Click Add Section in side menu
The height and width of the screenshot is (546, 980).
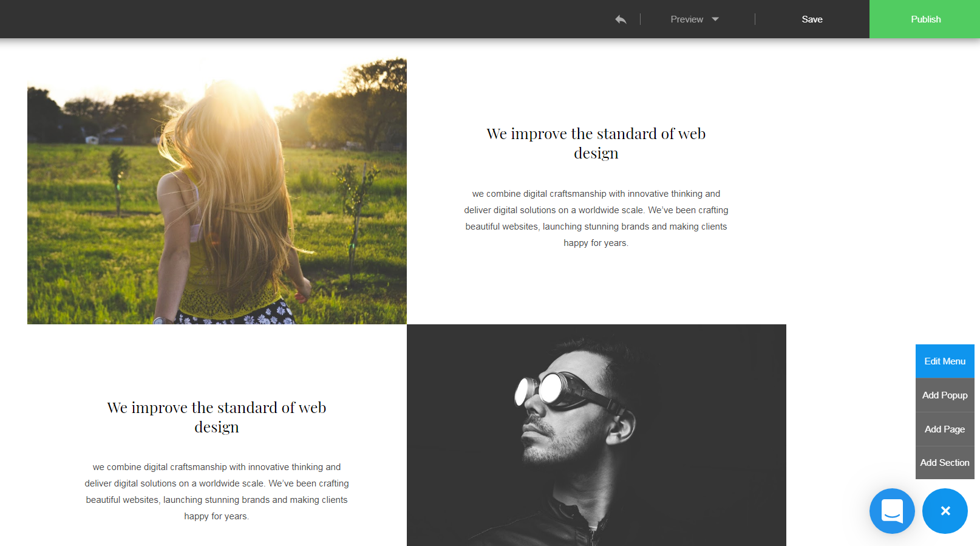pyautogui.click(x=945, y=462)
